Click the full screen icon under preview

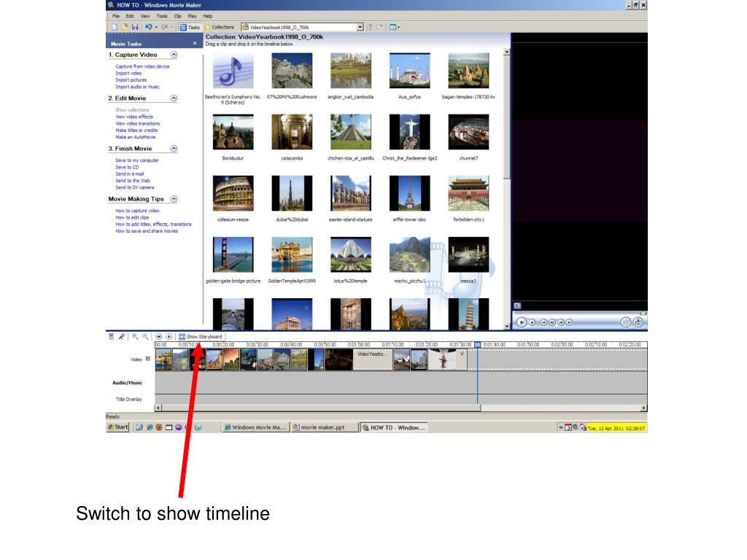517,306
